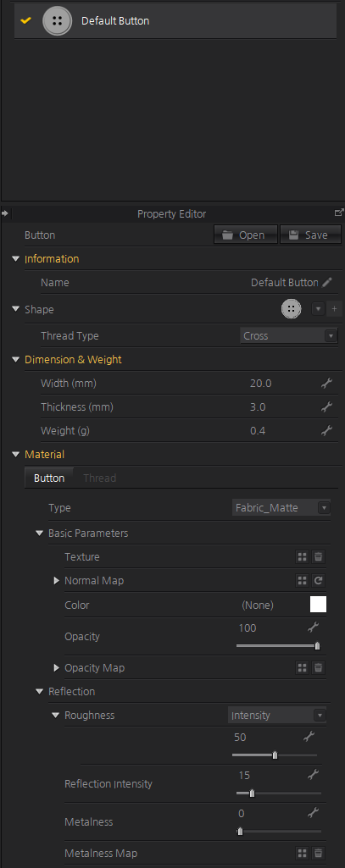345x868 pixels.
Task: Save the button preset
Action: 310,235
